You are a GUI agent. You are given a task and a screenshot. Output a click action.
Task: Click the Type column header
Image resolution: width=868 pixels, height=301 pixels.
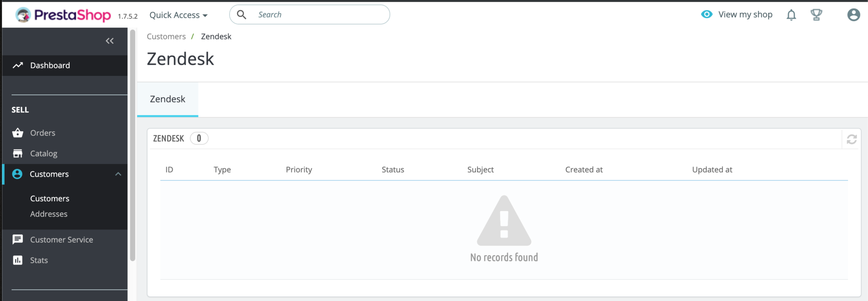pyautogui.click(x=222, y=169)
